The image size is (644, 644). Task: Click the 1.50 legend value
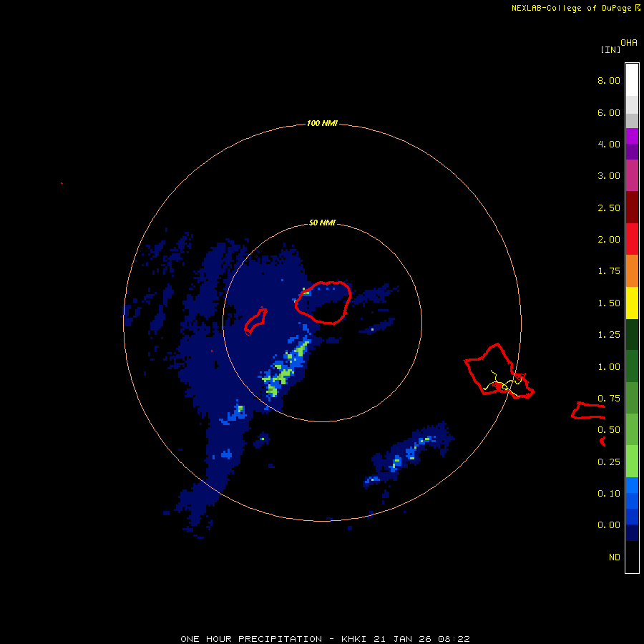[x=609, y=303]
